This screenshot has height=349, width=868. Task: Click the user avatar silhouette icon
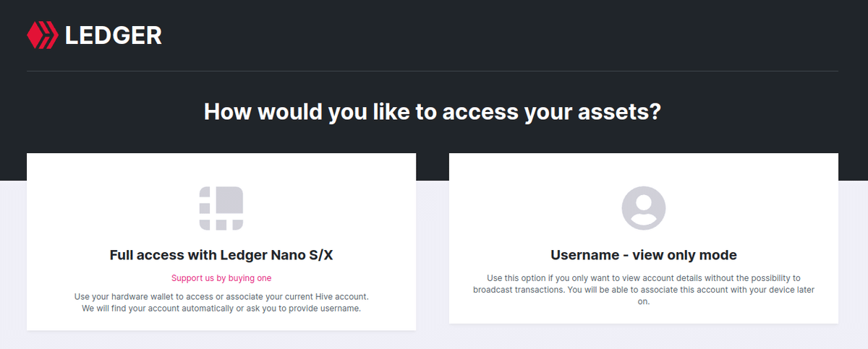[644, 208]
